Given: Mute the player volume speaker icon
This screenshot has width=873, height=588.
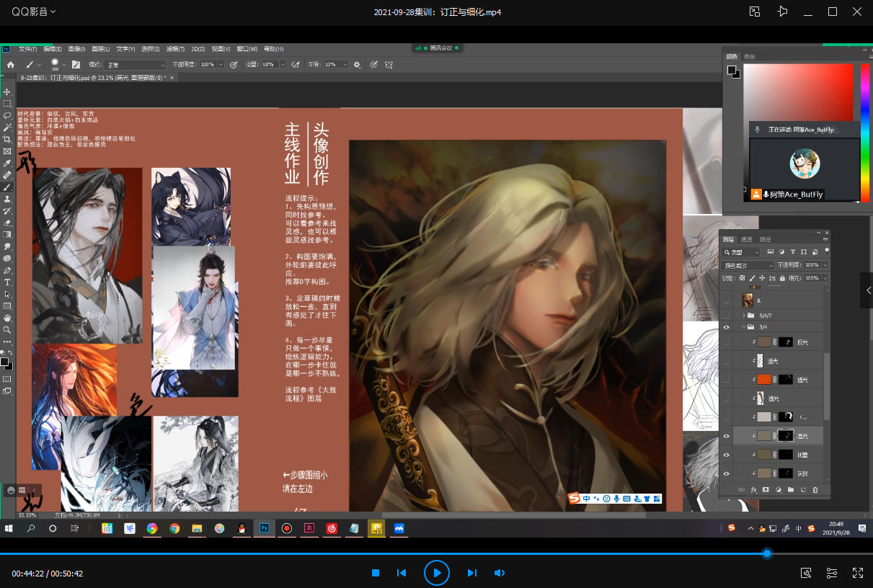Looking at the screenshot, I should tap(499, 573).
